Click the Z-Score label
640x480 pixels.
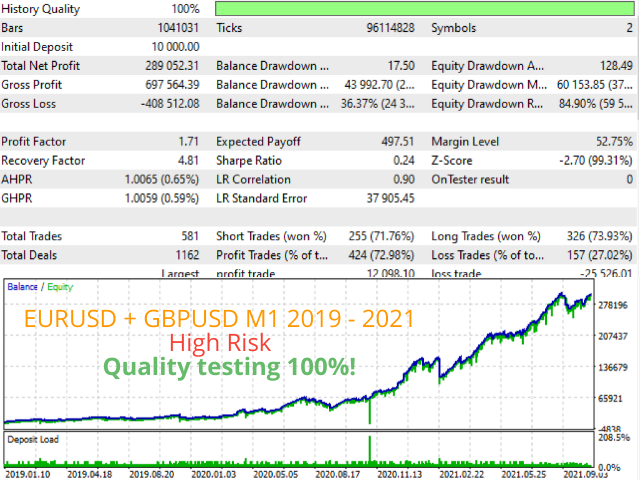pos(452,160)
